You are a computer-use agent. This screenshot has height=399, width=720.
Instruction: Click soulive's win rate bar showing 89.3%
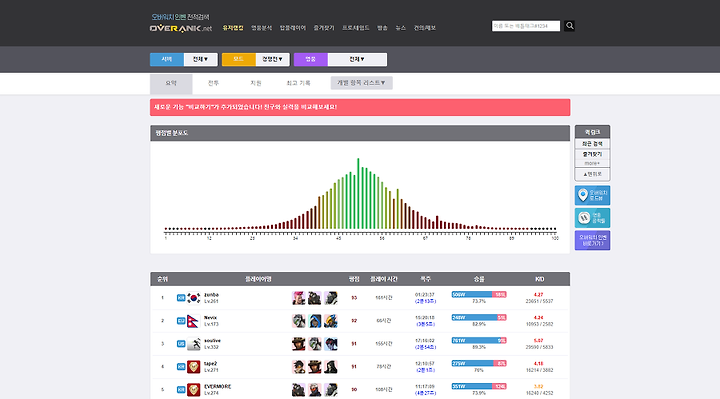(x=479, y=340)
